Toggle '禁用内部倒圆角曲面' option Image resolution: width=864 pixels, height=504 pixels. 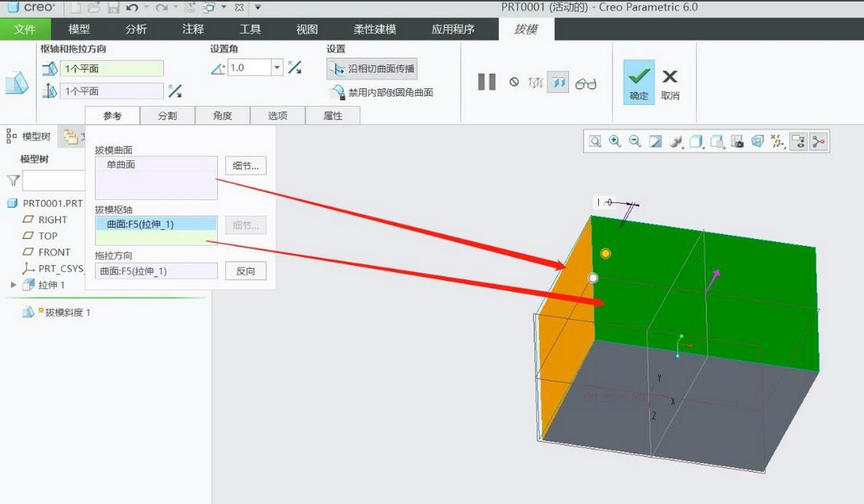pyautogui.click(x=382, y=92)
